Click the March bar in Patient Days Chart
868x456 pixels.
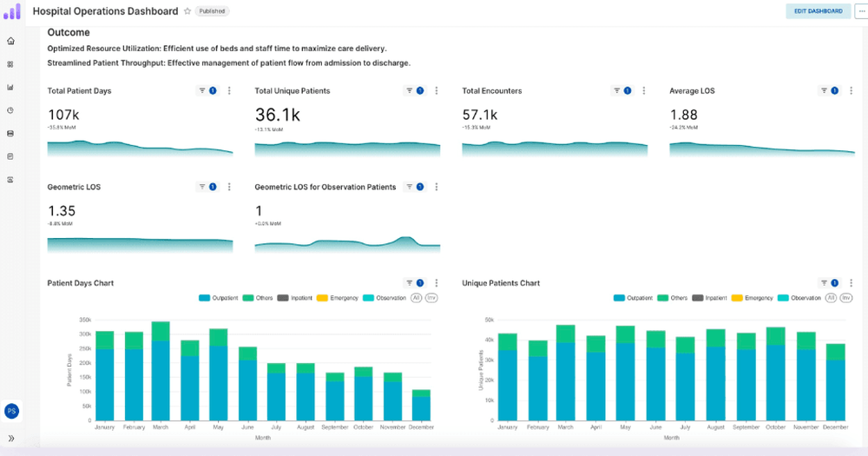tap(160, 373)
